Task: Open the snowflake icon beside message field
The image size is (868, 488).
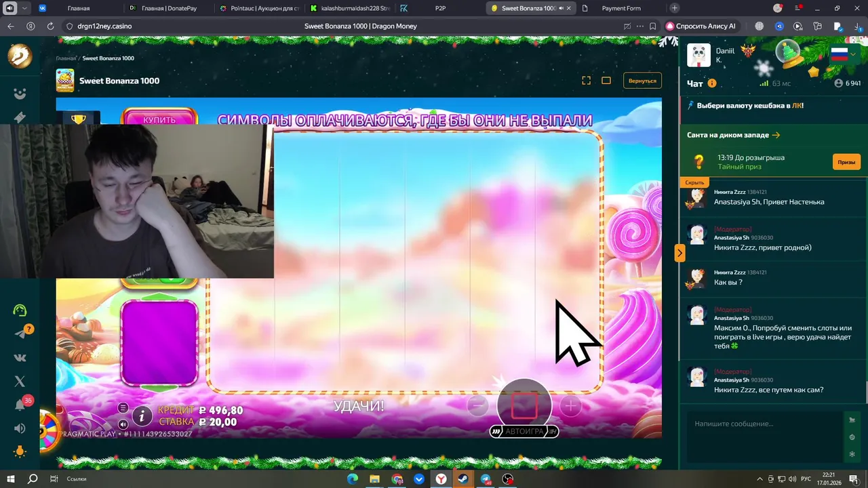Action: coord(852,453)
